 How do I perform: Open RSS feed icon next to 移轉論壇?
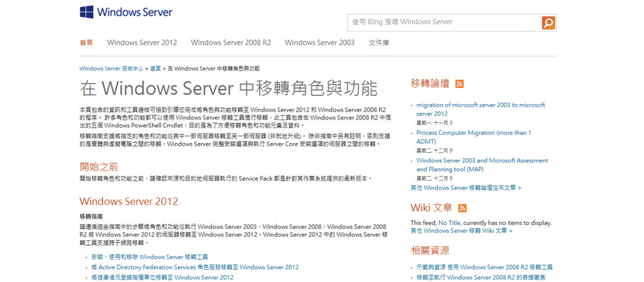[x=460, y=84]
